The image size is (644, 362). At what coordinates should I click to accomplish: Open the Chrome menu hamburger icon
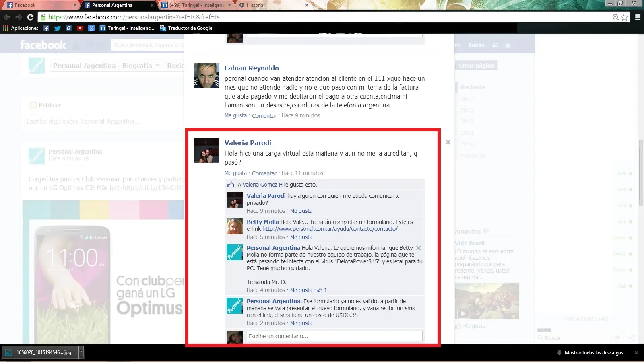(638, 17)
